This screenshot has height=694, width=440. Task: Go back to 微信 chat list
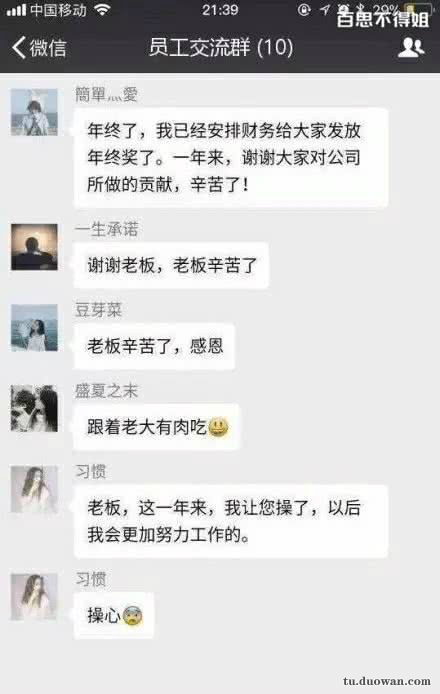pyautogui.click(x=39, y=47)
